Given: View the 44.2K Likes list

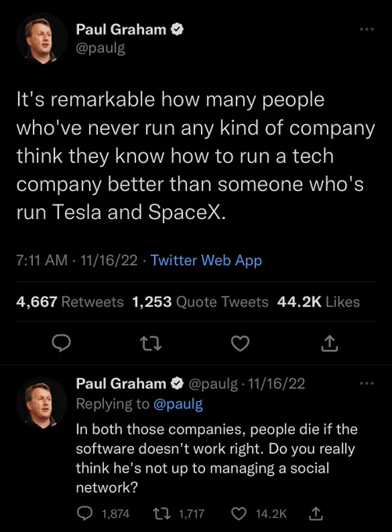Looking at the screenshot, I should coord(318,302).
